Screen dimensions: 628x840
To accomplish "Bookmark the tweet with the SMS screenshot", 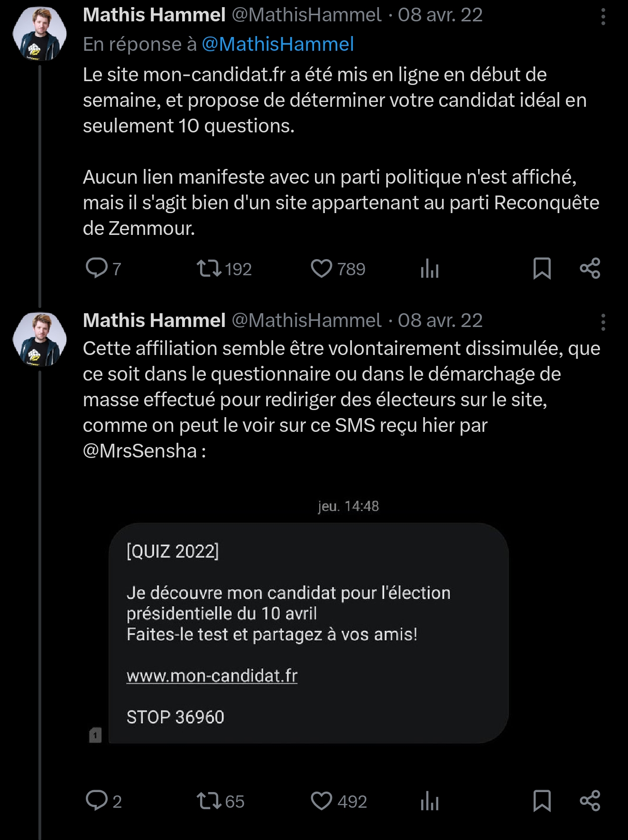I will pyautogui.click(x=542, y=801).
